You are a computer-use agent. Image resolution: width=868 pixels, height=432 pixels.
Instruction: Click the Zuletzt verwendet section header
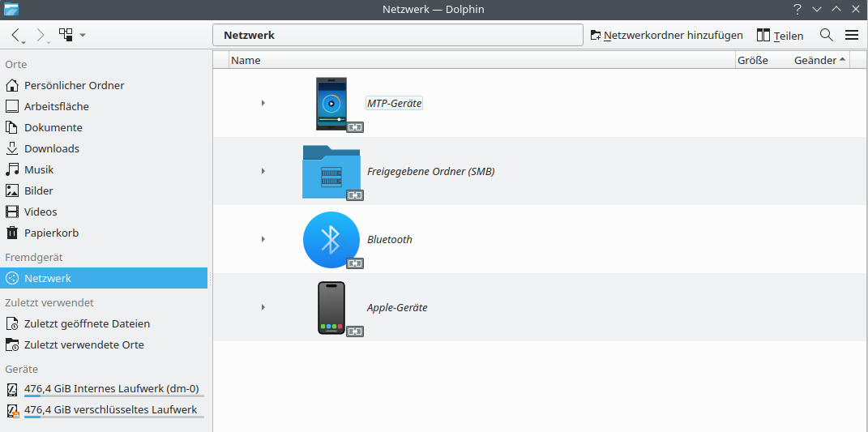(49, 302)
